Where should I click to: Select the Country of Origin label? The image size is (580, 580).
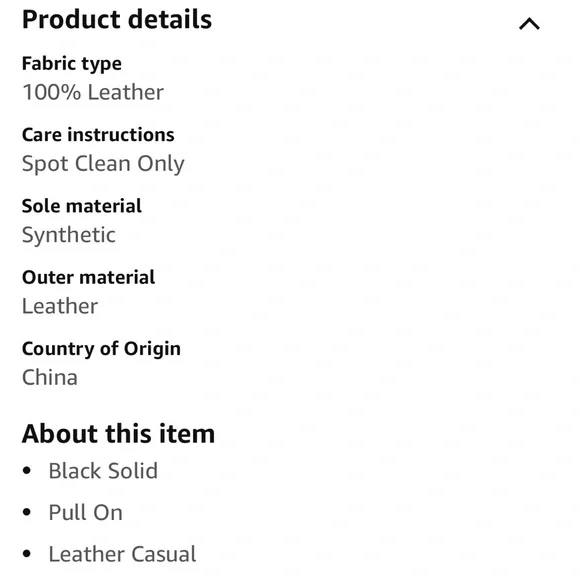point(101,349)
